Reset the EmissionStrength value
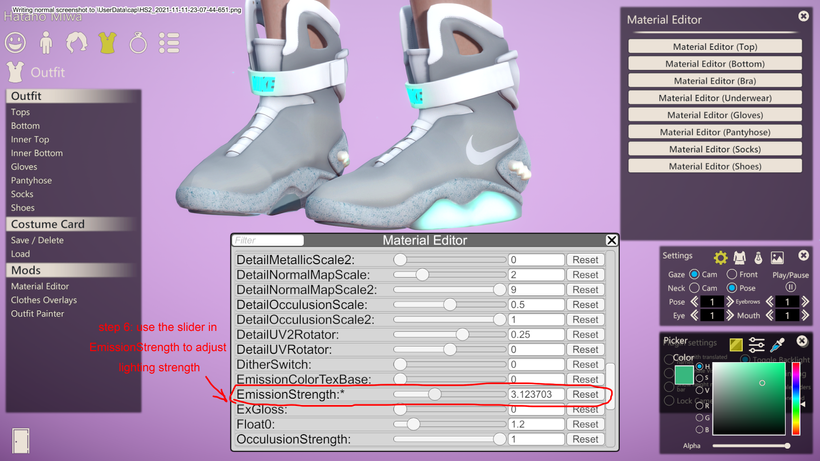 [585, 394]
